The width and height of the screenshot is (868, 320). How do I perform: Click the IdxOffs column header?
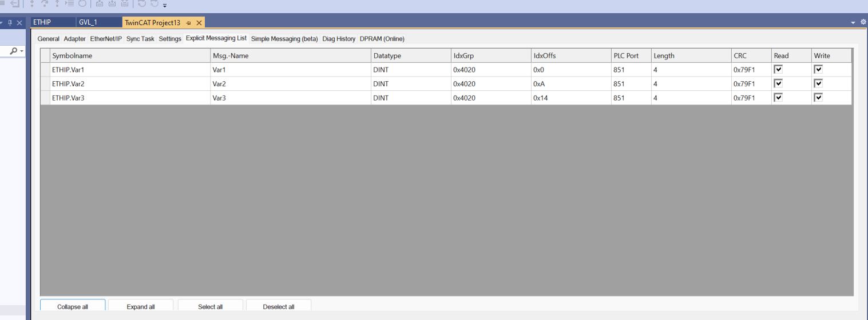coord(570,55)
